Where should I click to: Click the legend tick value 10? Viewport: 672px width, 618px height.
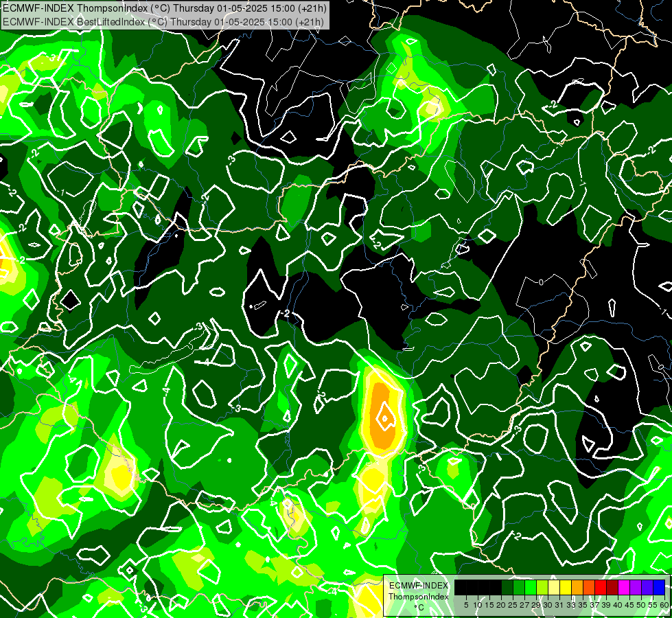[x=478, y=605]
